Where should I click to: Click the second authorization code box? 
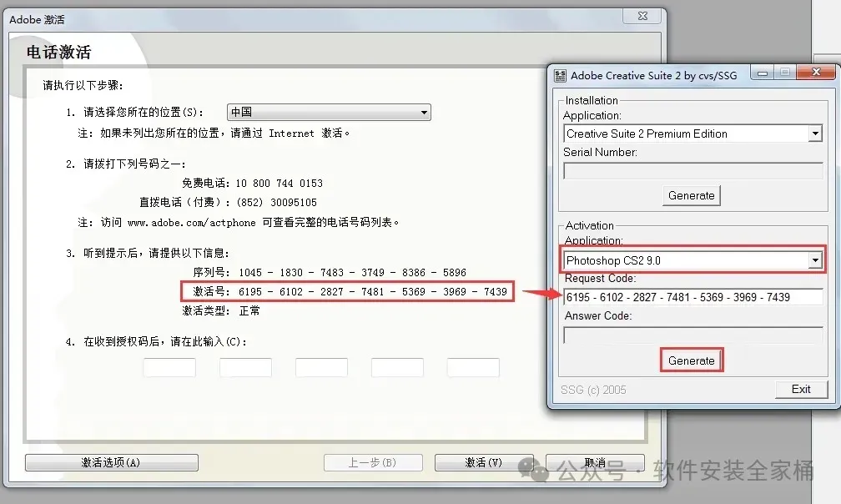pyautogui.click(x=245, y=368)
